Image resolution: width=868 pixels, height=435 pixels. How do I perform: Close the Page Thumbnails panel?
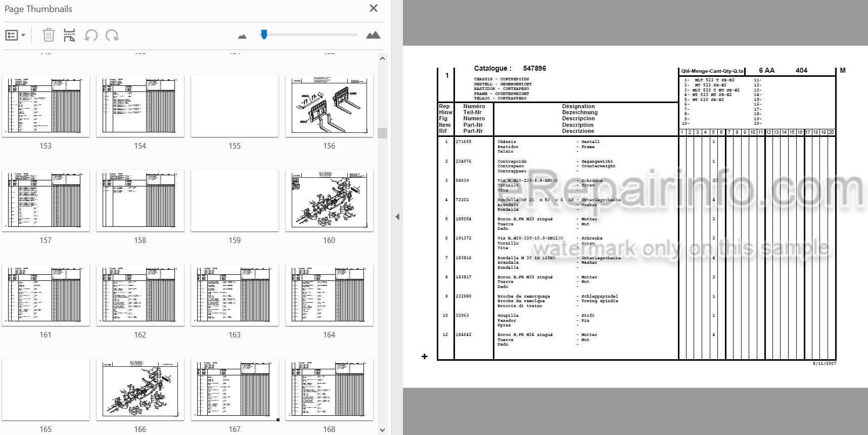click(x=374, y=8)
